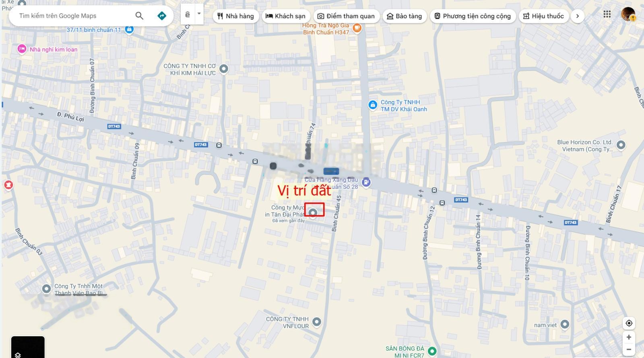This screenshot has height=358, width=644.
Task: Show more categories with the right chevron
Action: (x=578, y=16)
